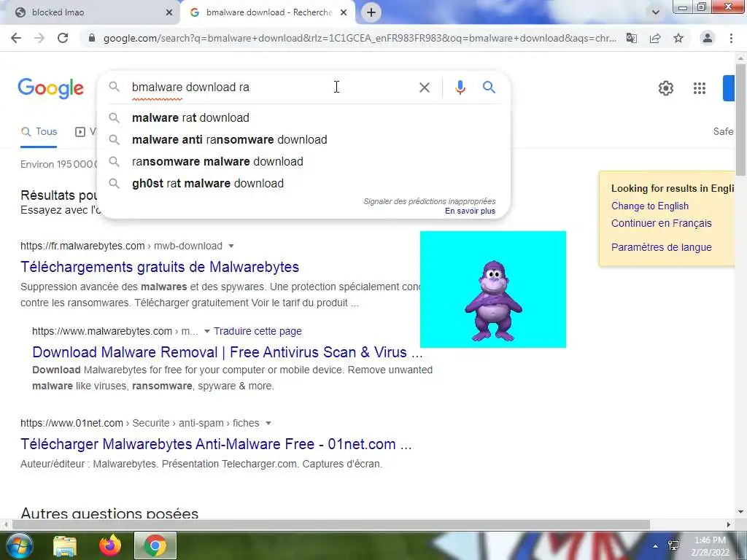Expand dropdown next to 01net.com URL
The width and height of the screenshot is (747, 560).
268,424
